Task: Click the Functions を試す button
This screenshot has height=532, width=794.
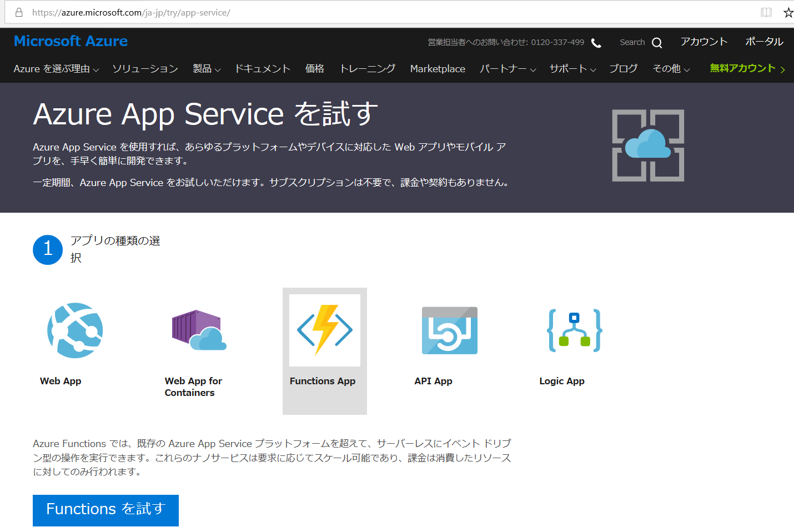Action: [105, 510]
